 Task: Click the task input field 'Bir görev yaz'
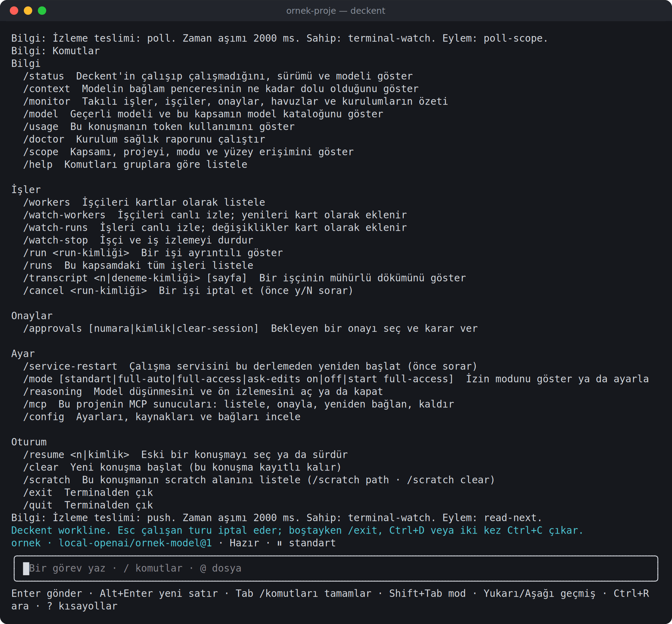pyautogui.click(x=336, y=568)
